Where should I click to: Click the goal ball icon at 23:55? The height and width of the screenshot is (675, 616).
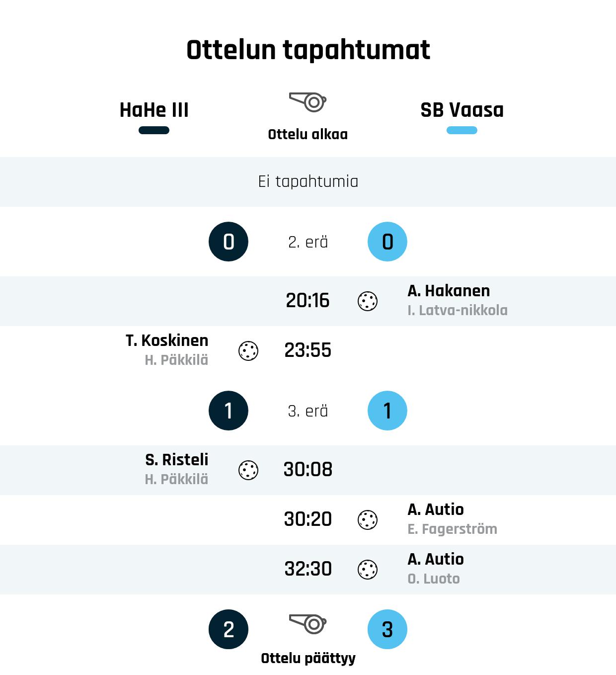point(248,351)
